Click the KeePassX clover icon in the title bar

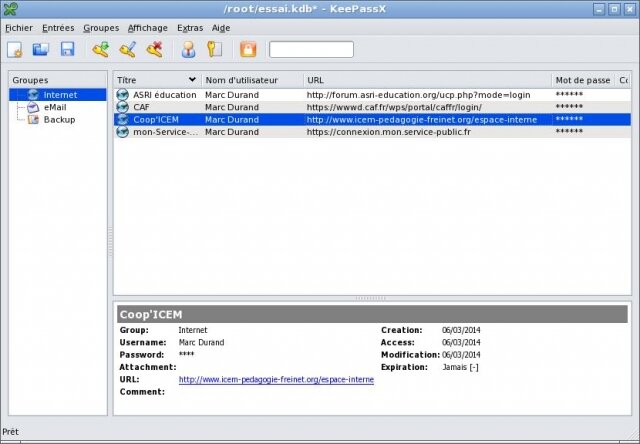point(10,9)
